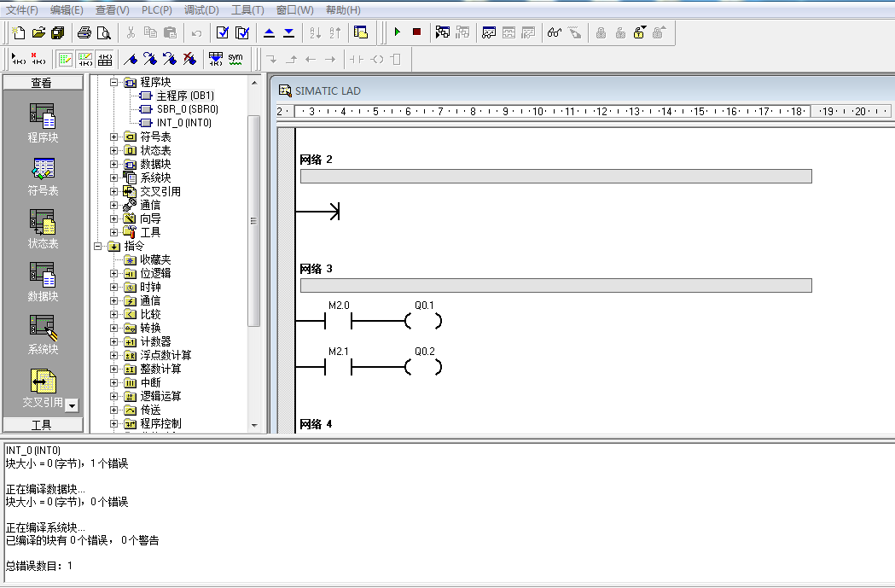Click the Upload (blue up arrow) icon
Viewport: 895px width, 588px height.
pyautogui.click(x=269, y=32)
